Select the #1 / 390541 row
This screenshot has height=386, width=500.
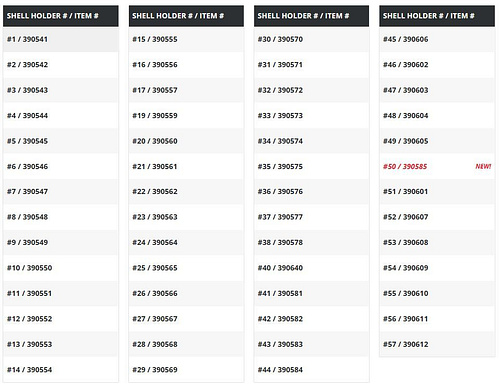coord(61,39)
